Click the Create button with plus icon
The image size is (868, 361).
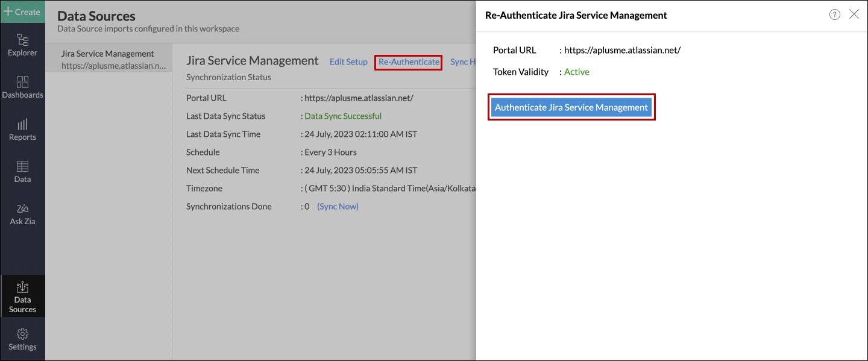point(22,11)
